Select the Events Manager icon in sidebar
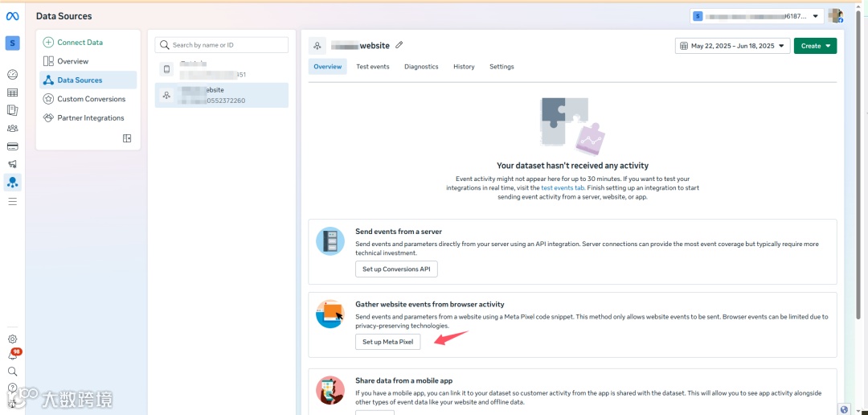 (13, 183)
